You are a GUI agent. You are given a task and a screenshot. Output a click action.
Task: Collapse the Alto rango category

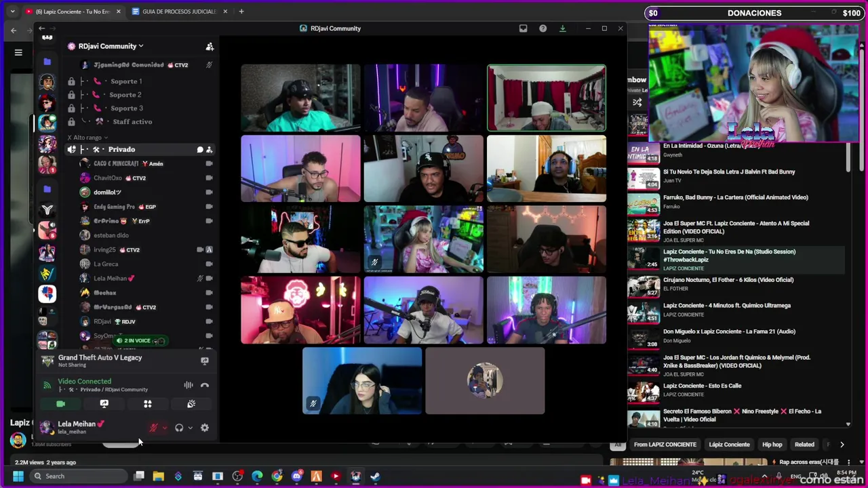point(87,138)
